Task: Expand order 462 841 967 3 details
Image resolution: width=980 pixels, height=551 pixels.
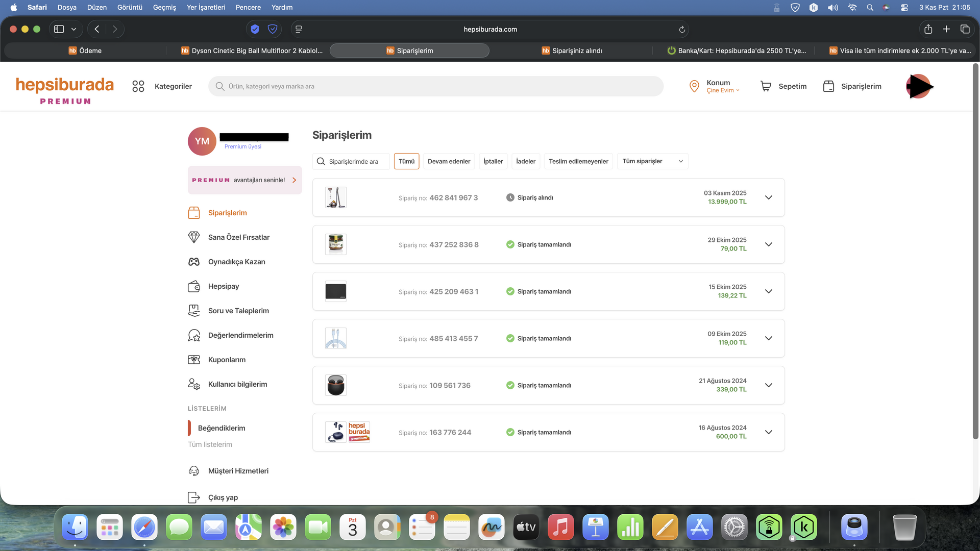Action: (768, 197)
